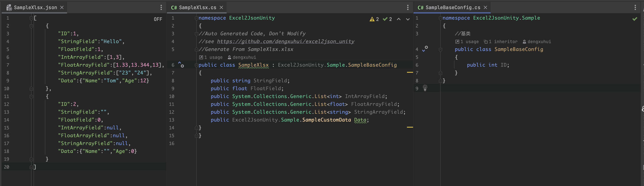Click the fold end marker at JSON line 19

coord(31,159)
